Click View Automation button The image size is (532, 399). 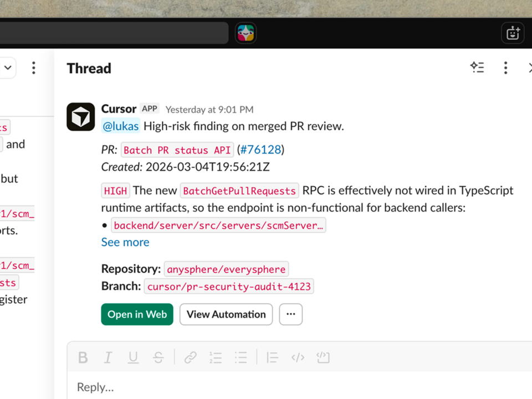[226, 314]
